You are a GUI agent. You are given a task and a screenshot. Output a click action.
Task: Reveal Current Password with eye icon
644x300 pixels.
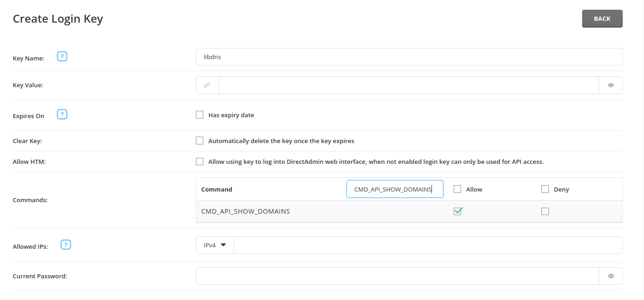[x=611, y=276]
